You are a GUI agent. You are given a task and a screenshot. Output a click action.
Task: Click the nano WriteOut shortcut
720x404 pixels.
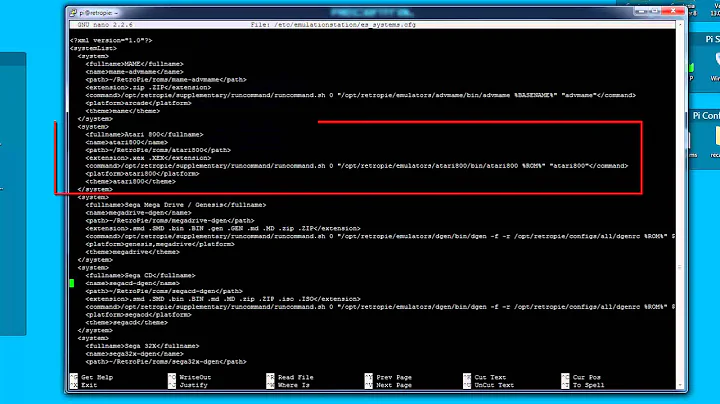coord(190,377)
